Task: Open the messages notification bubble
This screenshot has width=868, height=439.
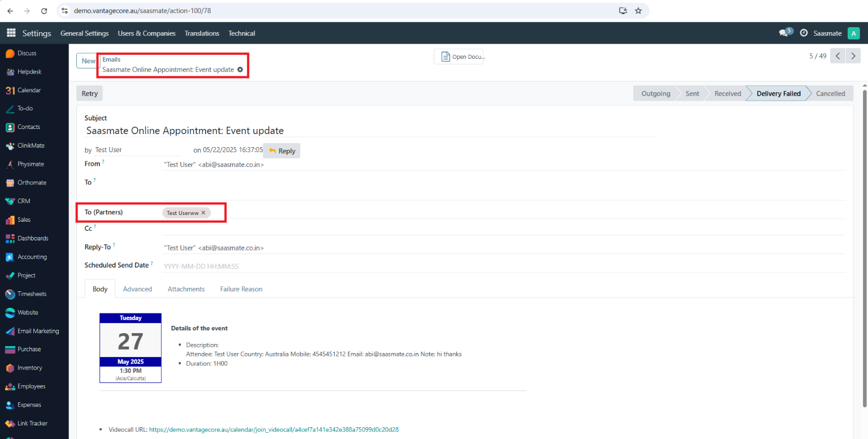Action: pyautogui.click(x=785, y=33)
